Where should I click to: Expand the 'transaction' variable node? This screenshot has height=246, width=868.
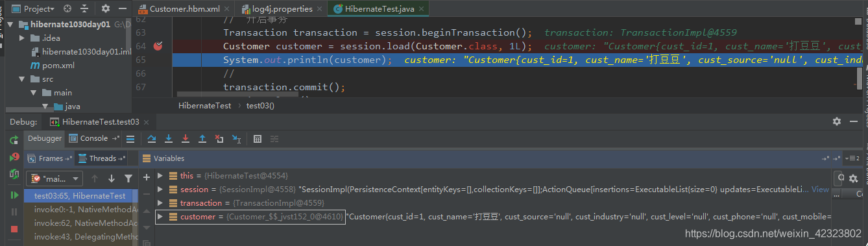(x=160, y=203)
